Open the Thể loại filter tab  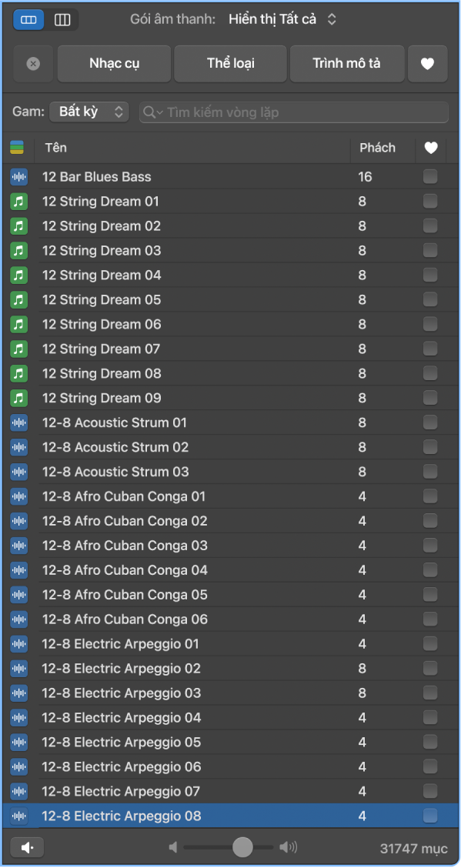coord(230,64)
